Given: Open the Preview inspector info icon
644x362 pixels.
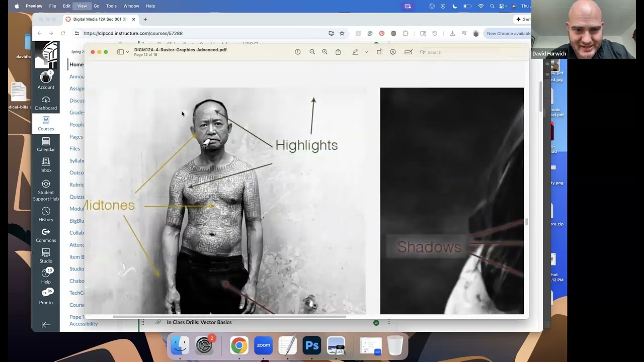Looking at the screenshot, I should [x=298, y=52].
